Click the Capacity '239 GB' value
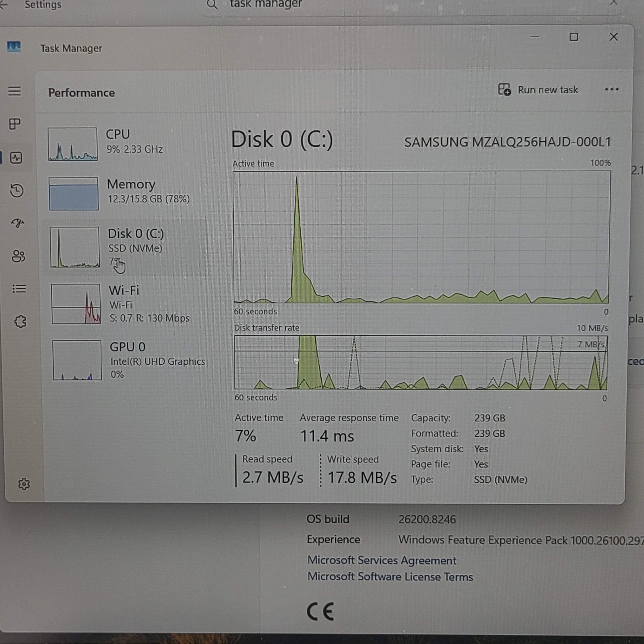This screenshot has height=644, width=644. 489,418
